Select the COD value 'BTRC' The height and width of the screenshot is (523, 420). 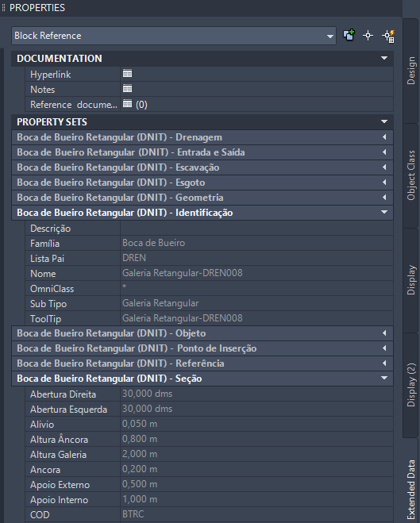[133, 514]
